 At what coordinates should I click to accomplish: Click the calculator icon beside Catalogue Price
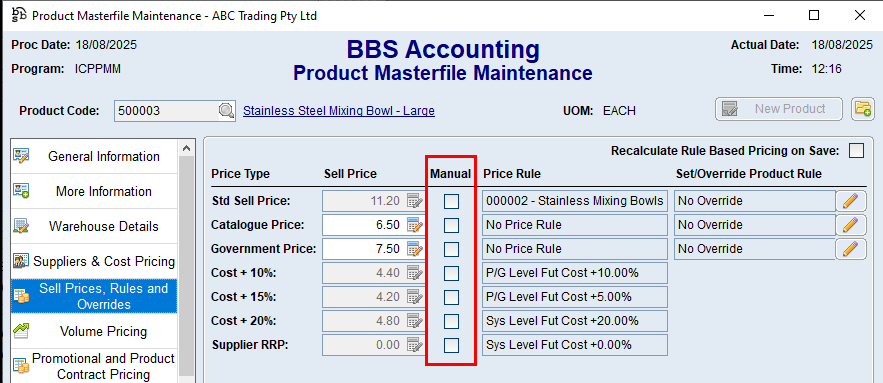pos(414,225)
